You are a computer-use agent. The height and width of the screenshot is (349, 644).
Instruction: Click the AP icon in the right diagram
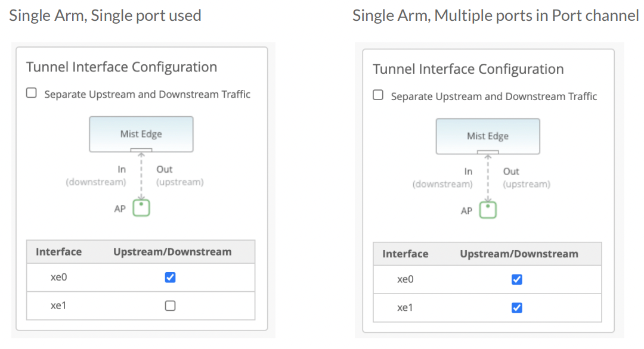488,209
